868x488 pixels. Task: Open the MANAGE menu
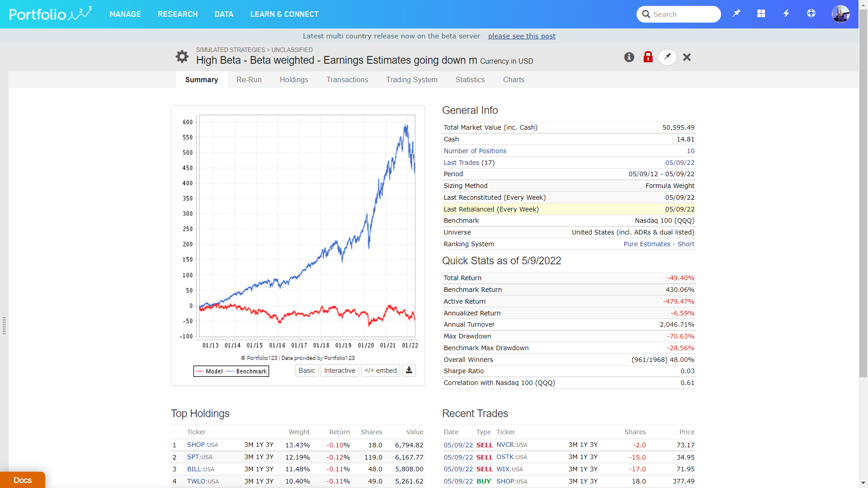click(x=125, y=14)
